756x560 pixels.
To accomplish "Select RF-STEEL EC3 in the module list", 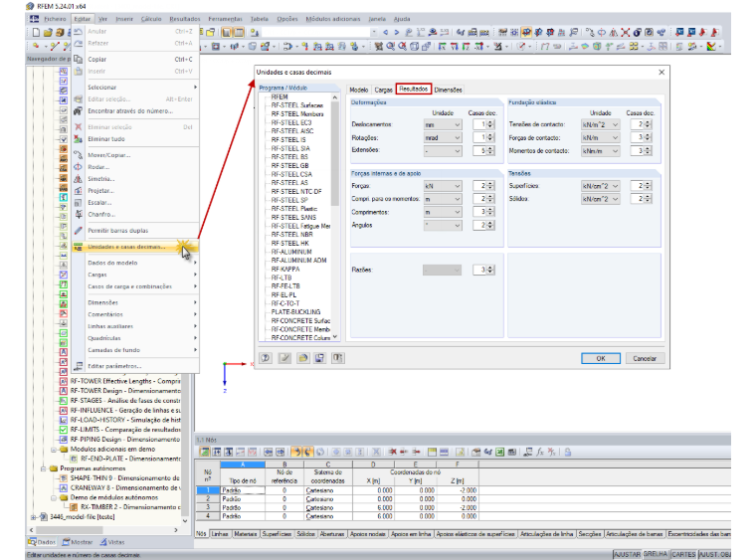I will 291,123.
